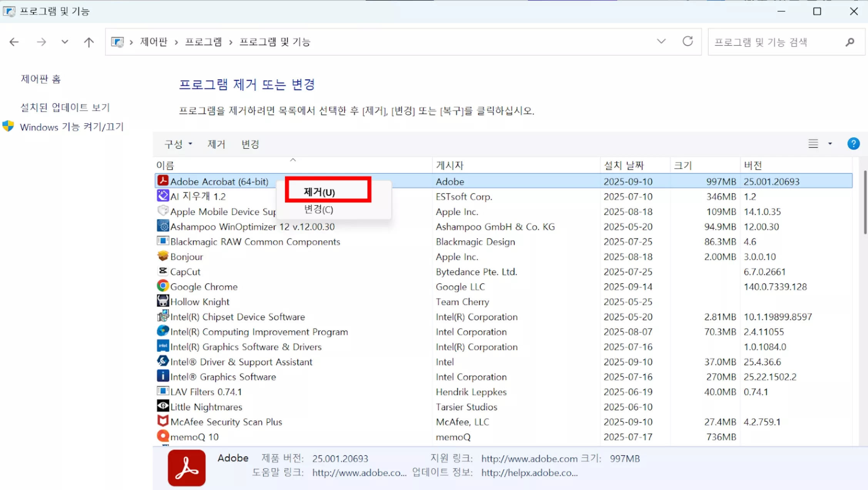The height and width of the screenshot is (490, 868).
Task: Click the help question mark icon
Action: pyautogui.click(x=854, y=143)
